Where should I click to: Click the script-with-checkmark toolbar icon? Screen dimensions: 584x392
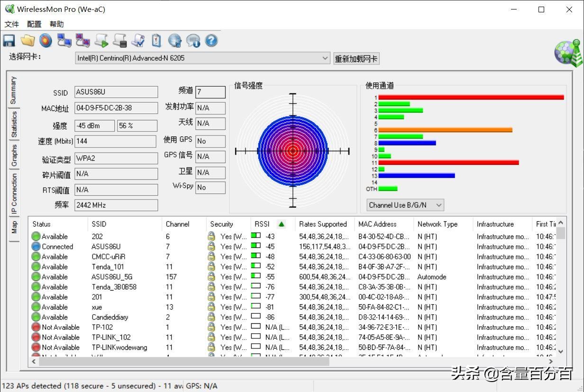(138, 41)
